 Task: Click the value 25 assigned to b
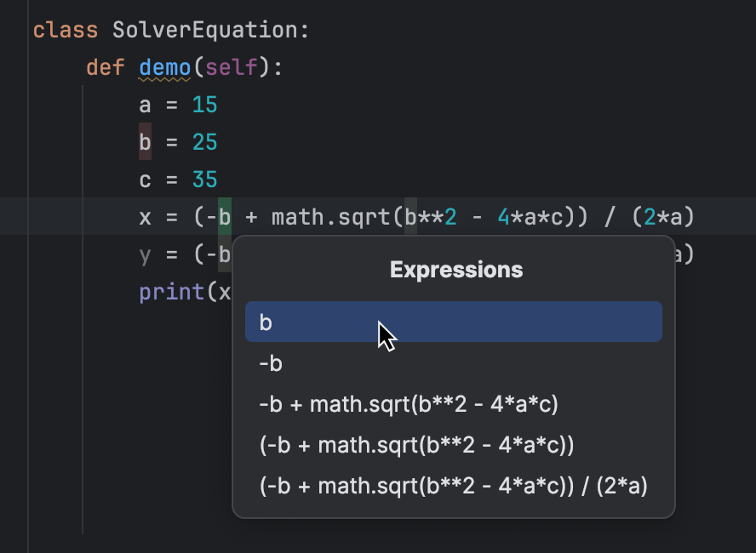tap(204, 142)
